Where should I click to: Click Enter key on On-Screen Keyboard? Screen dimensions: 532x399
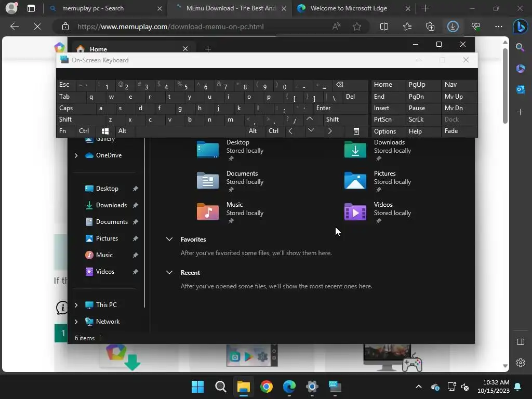(340, 108)
